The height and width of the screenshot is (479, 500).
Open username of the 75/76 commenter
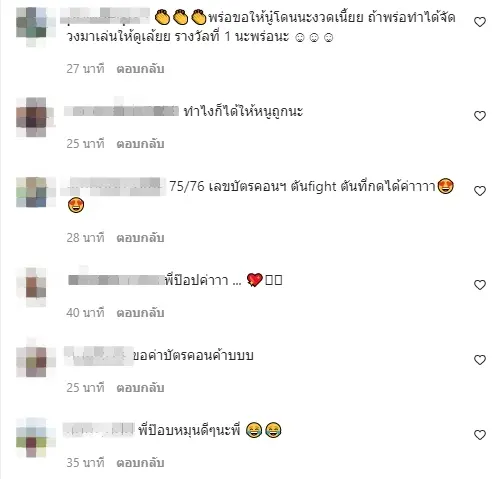point(113,187)
